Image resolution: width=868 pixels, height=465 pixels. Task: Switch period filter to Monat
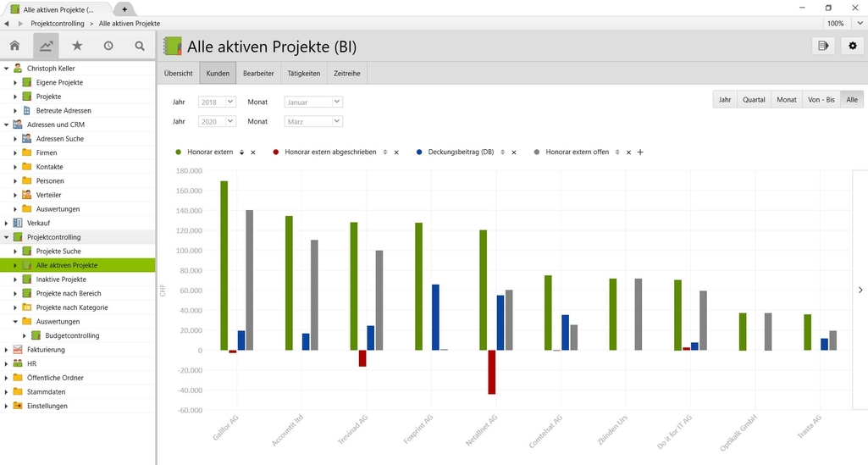point(787,99)
